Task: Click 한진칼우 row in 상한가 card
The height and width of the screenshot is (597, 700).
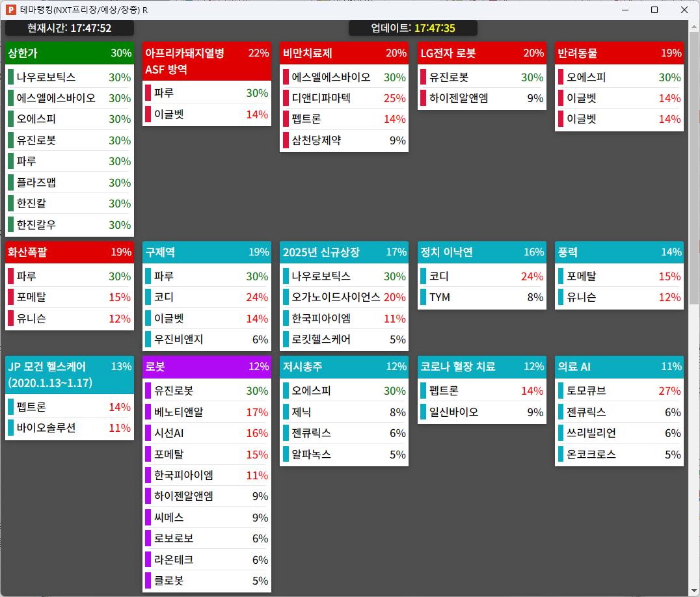Action: (x=70, y=225)
